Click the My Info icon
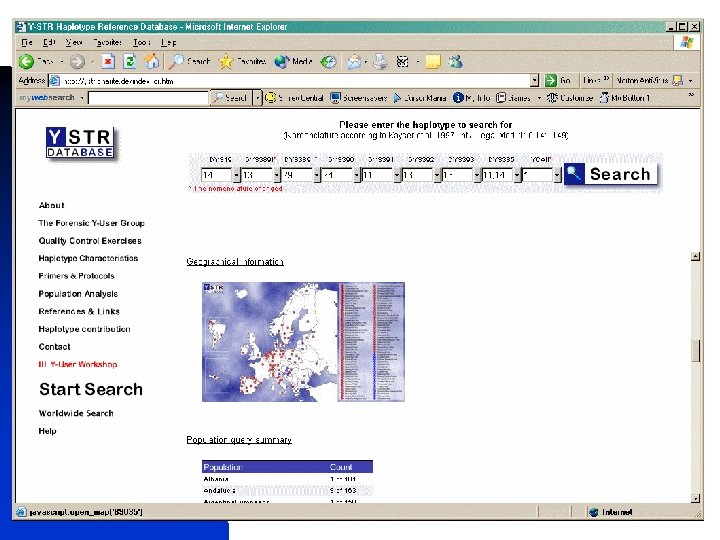The image size is (720, 540). (x=458, y=97)
